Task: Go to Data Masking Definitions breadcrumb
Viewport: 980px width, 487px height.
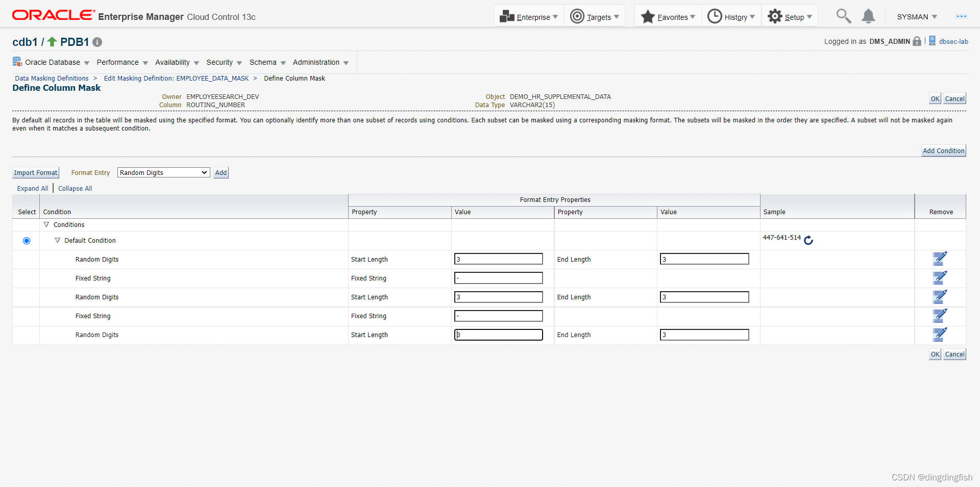Action: click(x=52, y=79)
